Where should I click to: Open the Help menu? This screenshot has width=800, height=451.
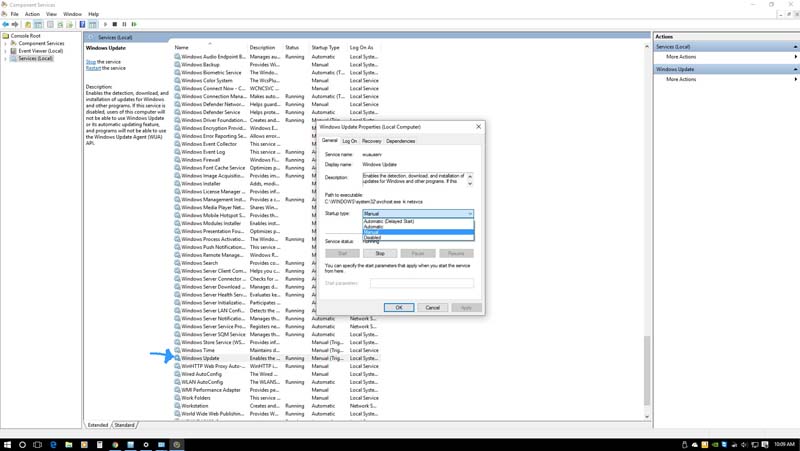93,14
